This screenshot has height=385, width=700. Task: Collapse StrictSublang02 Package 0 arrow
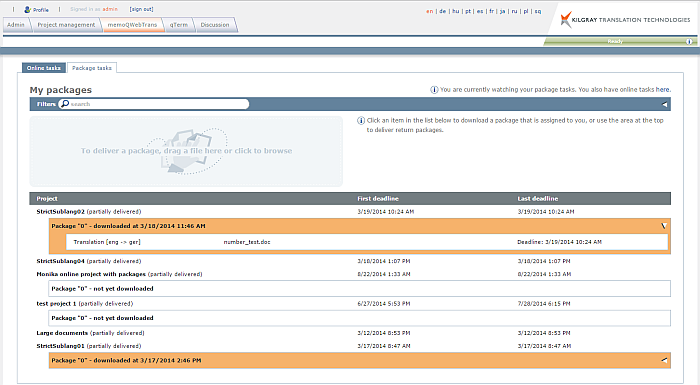664,226
